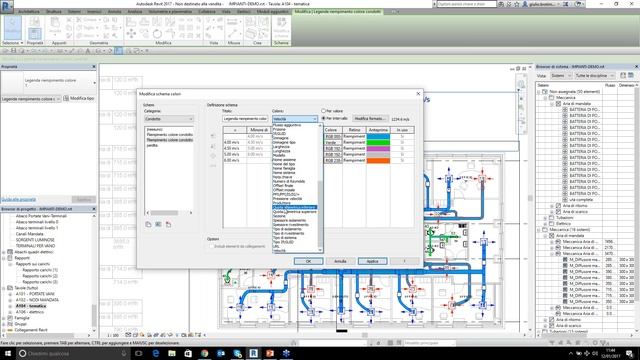Open the Struttura ribbon tab
Viewport: 640px width, 360px height.
pyautogui.click(x=54, y=12)
